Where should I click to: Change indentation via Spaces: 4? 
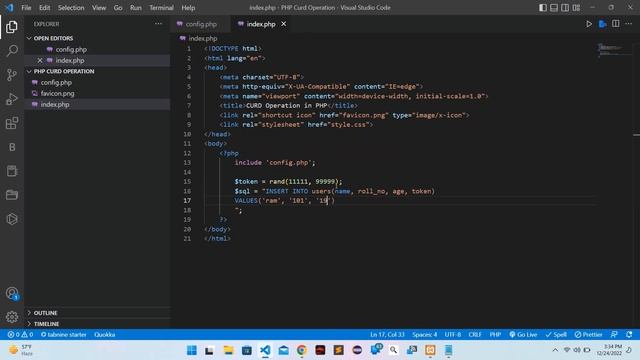pos(424,334)
